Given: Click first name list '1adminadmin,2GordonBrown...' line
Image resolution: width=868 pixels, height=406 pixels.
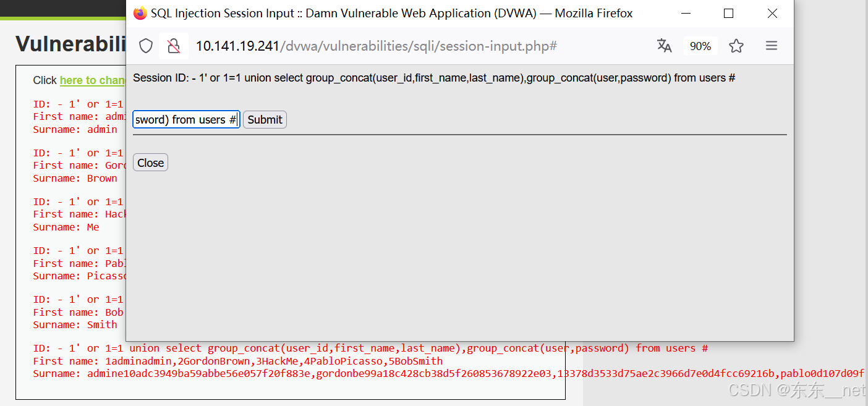Looking at the screenshot, I should (x=238, y=361).
